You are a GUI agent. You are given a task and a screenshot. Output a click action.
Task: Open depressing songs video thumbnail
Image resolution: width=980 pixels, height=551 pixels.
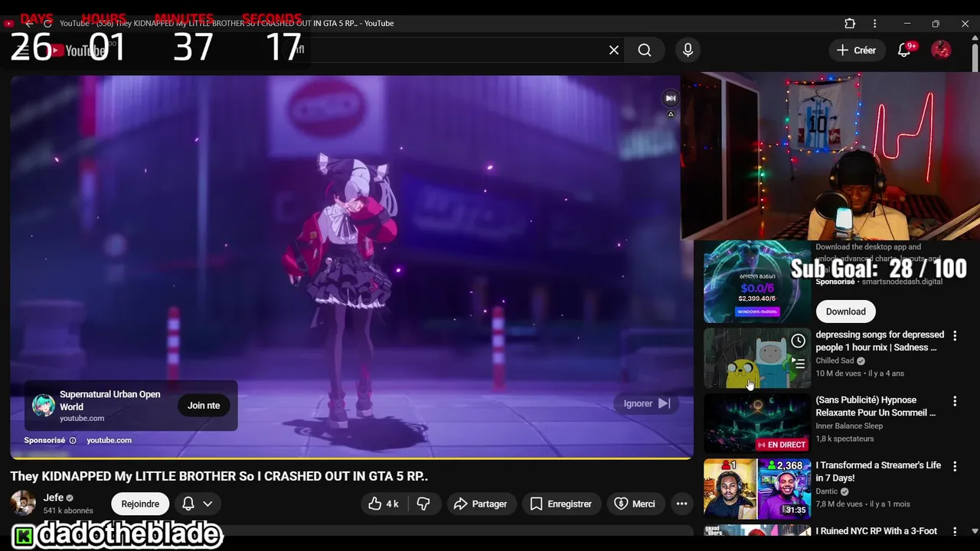tap(757, 358)
